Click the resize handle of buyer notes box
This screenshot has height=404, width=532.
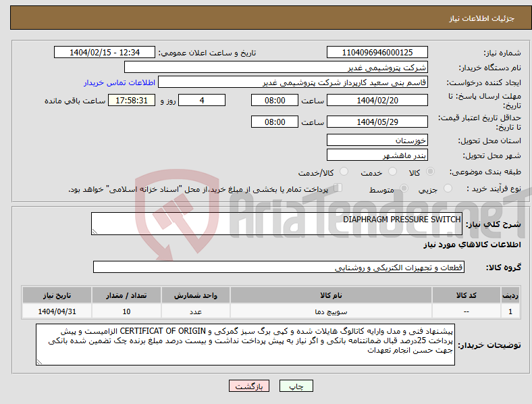[39, 362]
